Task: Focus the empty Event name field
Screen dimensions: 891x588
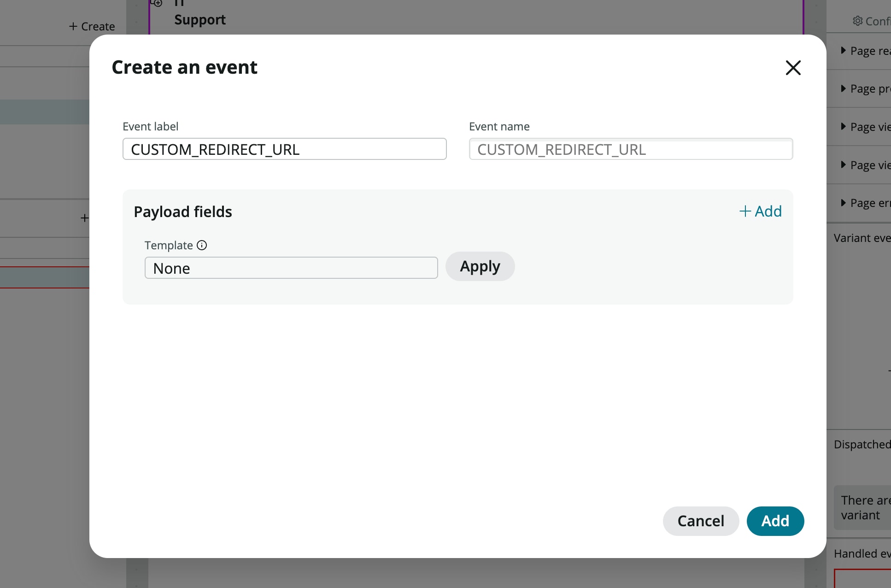Action: 630,149
